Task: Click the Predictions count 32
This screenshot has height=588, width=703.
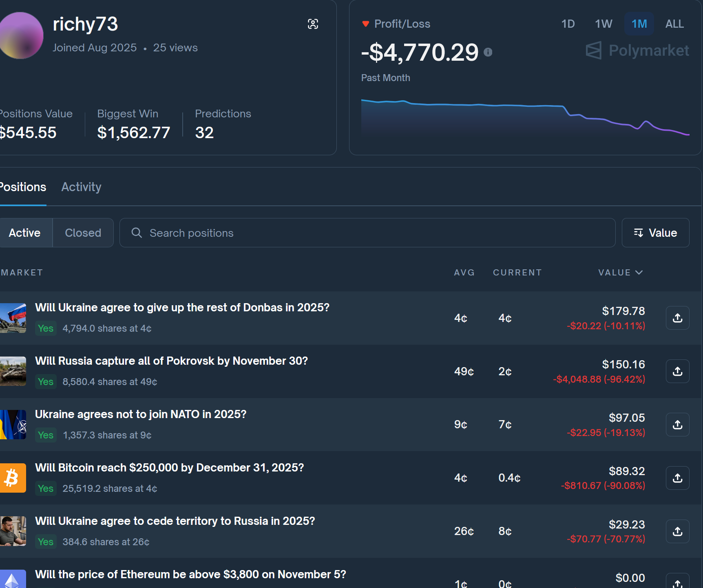Action: 204,133
